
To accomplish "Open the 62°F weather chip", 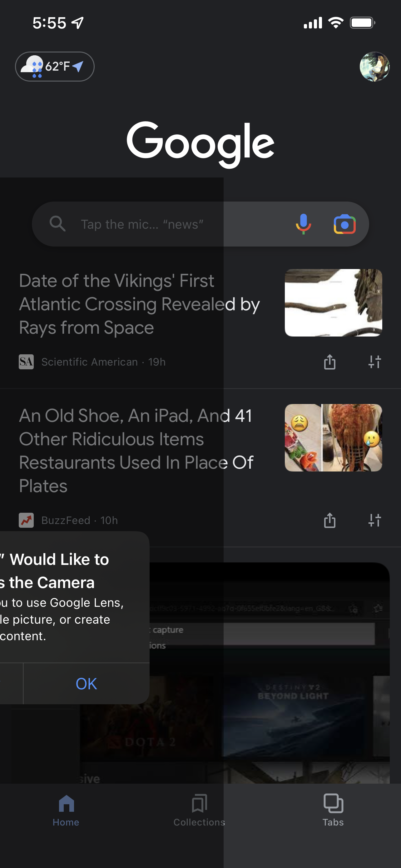I will [55, 66].
